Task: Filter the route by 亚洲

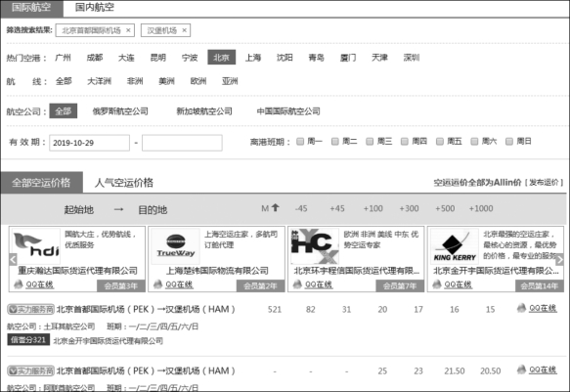Action: (x=230, y=81)
